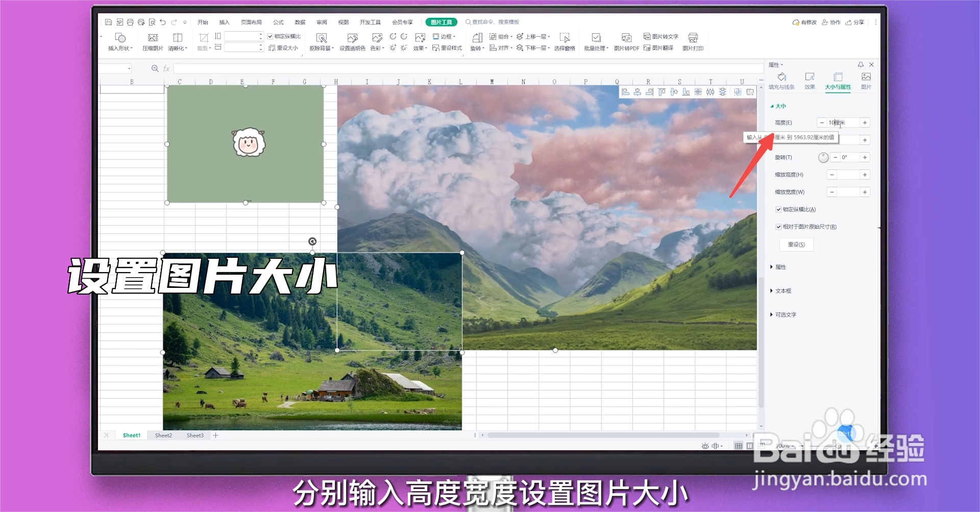Viewport: 980px width, 512px height.
Task: Open the 页面布局 page layout tab
Action: (251, 22)
